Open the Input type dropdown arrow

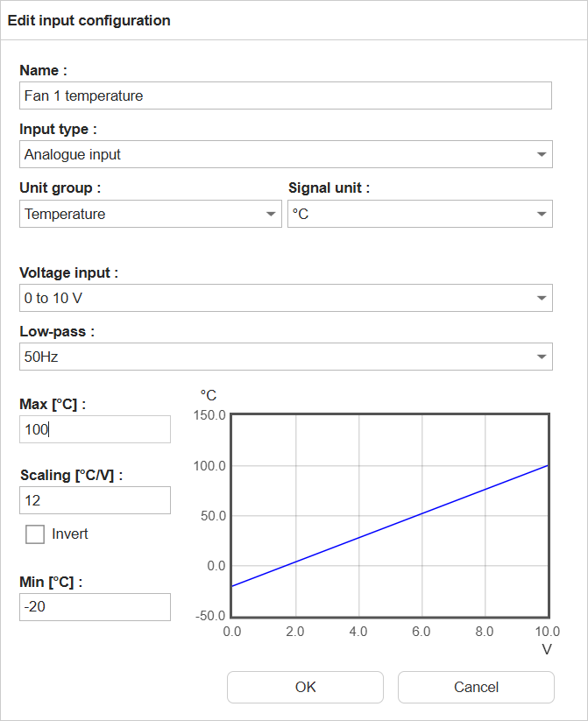pyautogui.click(x=541, y=154)
